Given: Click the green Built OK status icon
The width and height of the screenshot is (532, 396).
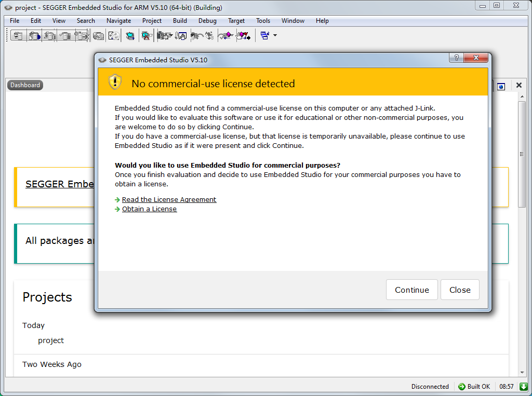Looking at the screenshot, I should [x=461, y=387].
